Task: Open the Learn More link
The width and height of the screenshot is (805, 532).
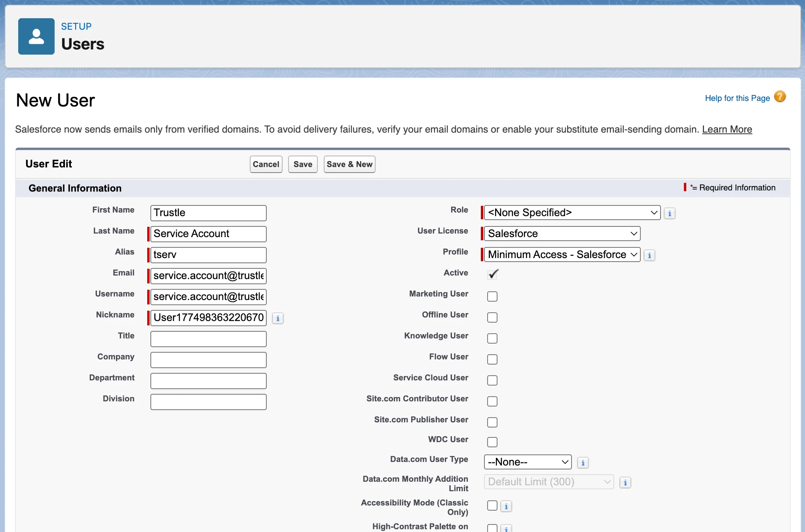Action: tap(727, 129)
